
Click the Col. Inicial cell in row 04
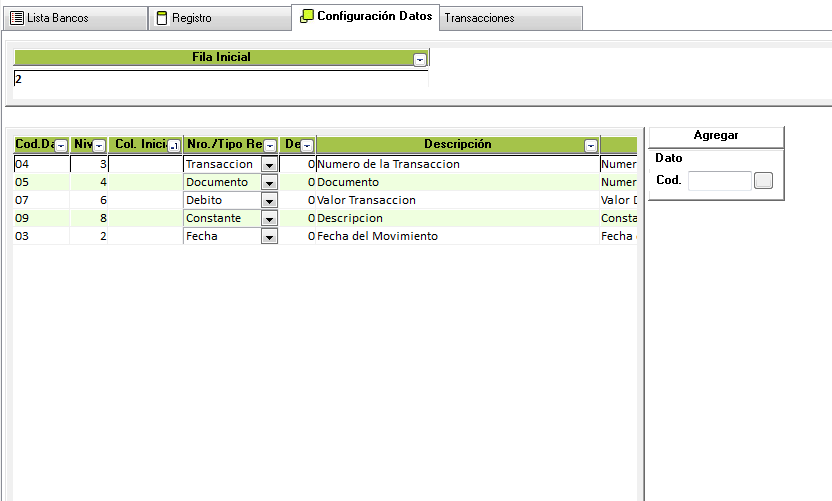point(145,164)
